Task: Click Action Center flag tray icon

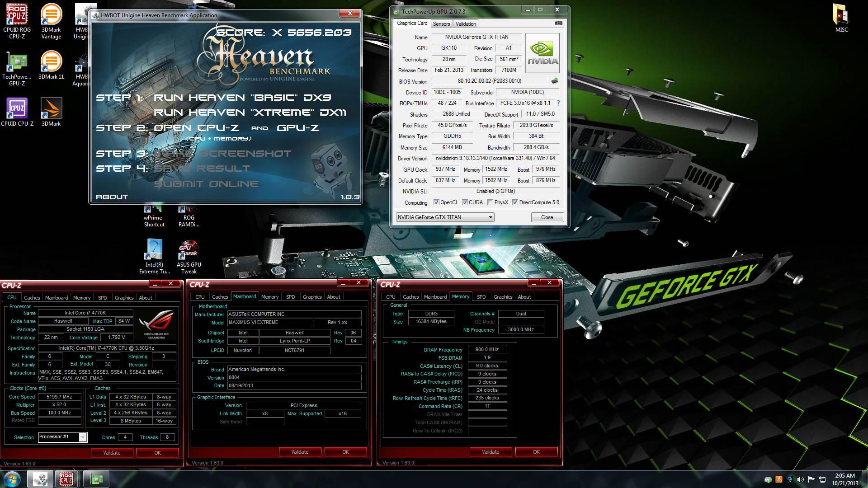Action: pyautogui.click(x=811, y=479)
